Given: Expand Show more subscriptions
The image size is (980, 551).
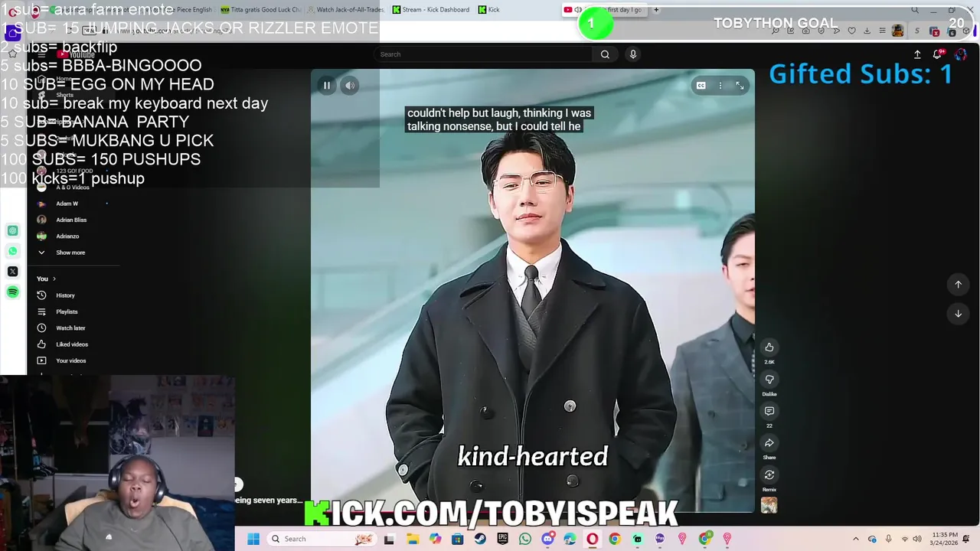Looking at the screenshot, I should 70,253.
